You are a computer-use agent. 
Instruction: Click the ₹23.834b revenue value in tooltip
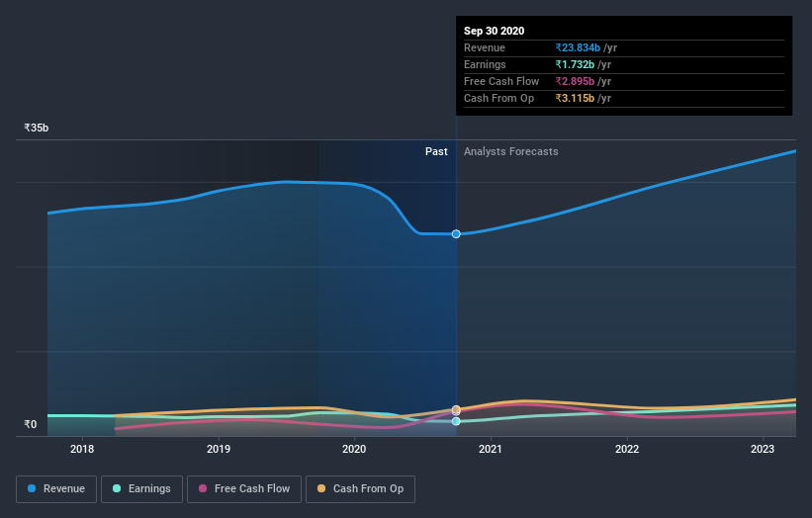tap(578, 47)
